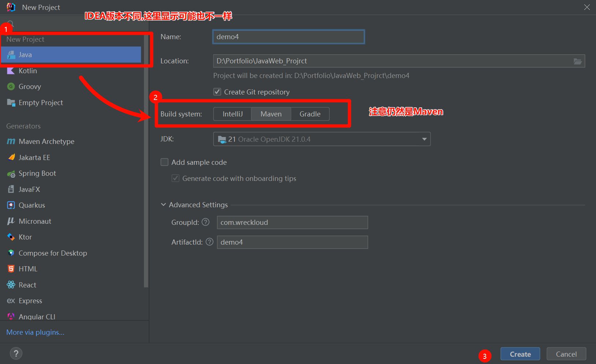Click the Maven Archetype icon
Image resolution: width=596 pixels, height=364 pixels.
tap(11, 141)
